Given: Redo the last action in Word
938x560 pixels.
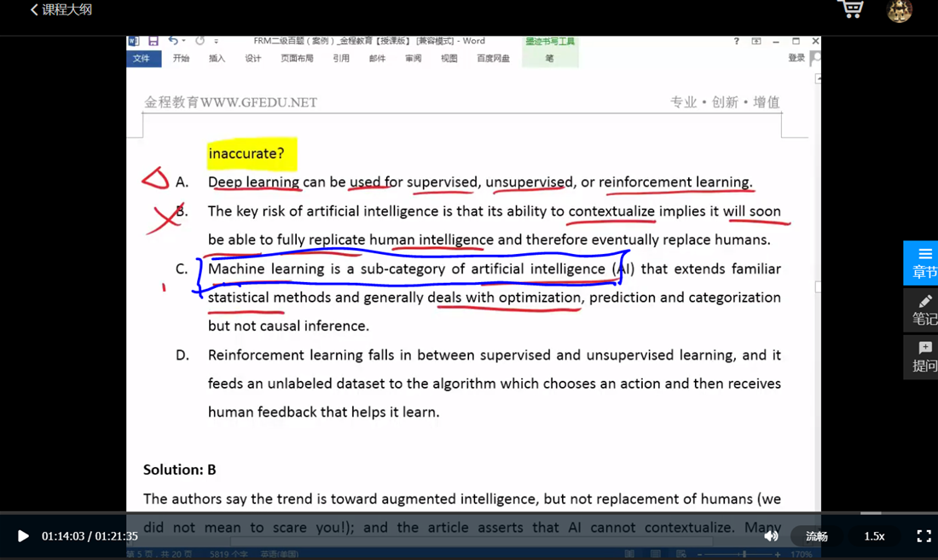Looking at the screenshot, I should click(x=200, y=41).
